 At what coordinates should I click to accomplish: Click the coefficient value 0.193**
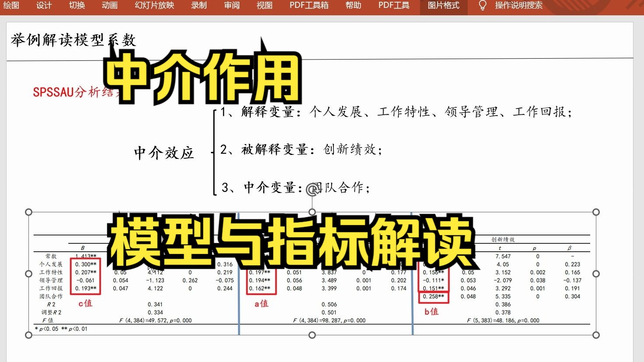click(x=86, y=288)
